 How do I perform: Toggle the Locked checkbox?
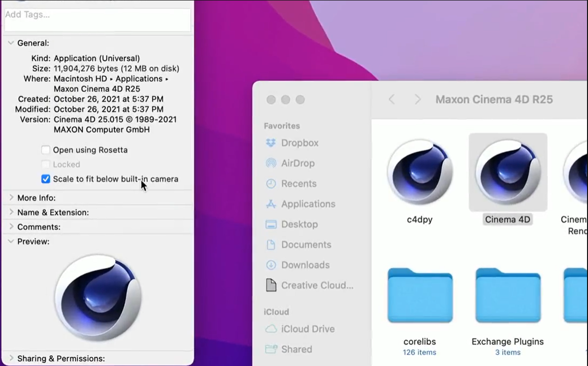pyautogui.click(x=46, y=164)
